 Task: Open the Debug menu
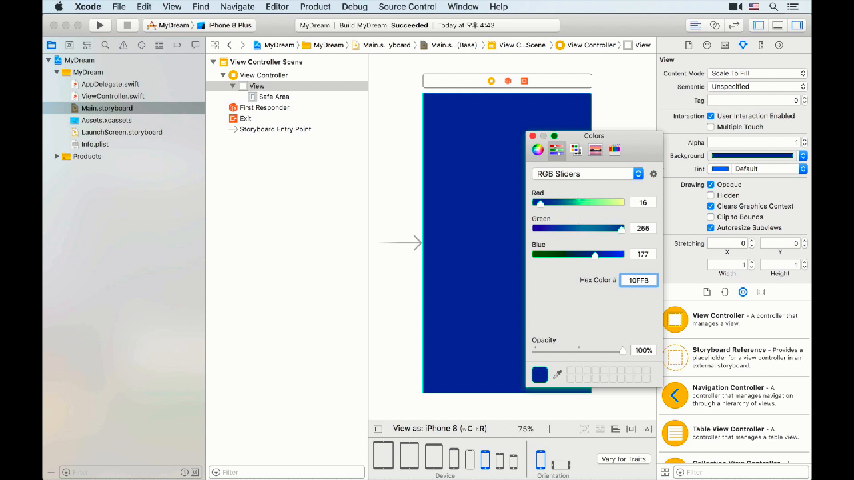tap(355, 7)
